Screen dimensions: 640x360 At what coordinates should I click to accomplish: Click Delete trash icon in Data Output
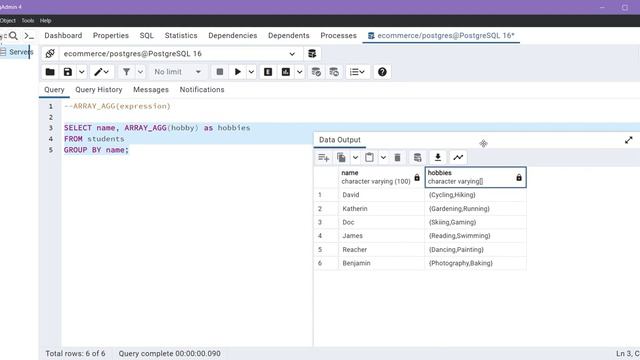pos(397,158)
